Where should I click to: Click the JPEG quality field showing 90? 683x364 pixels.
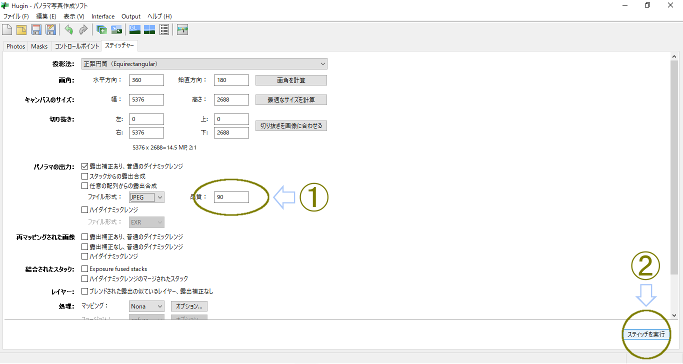pyautogui.click(x=231, y=197)
